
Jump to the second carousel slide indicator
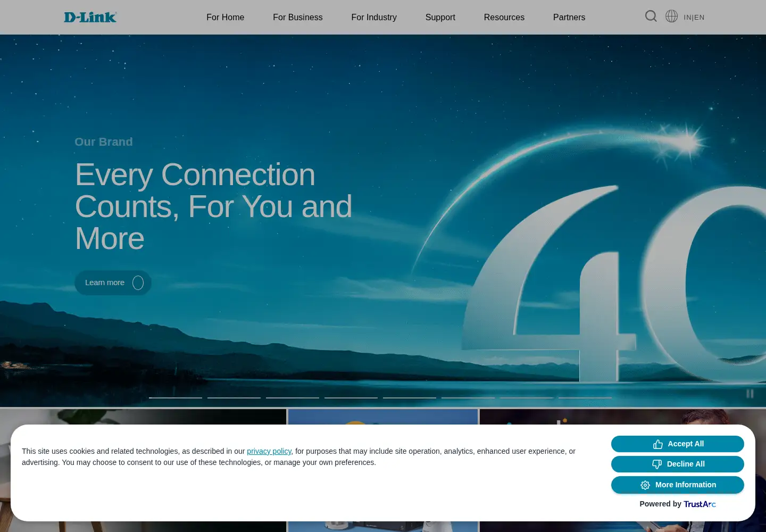pyautogui.click(x=234, y=397)
